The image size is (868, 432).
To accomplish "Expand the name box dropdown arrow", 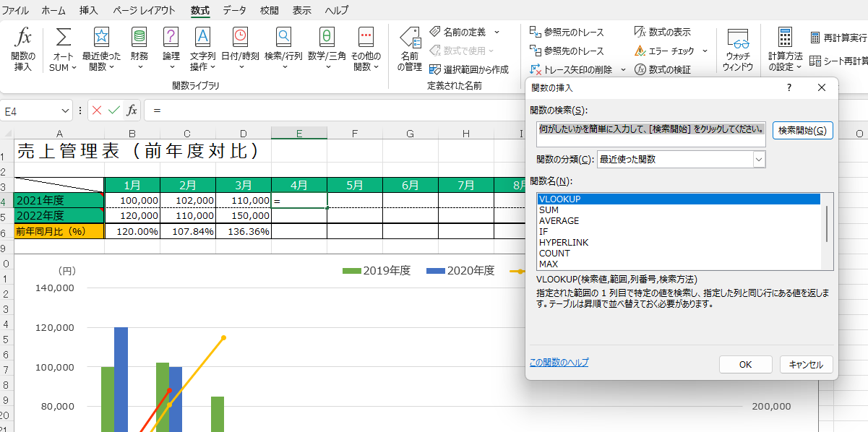I will click(x=66, y=111).
